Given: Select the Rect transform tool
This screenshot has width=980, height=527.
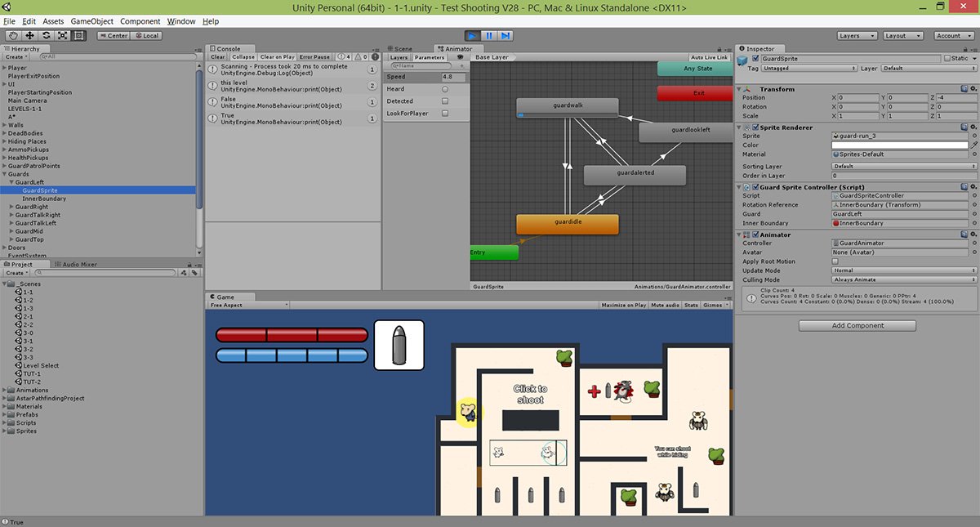Looking at the screenshot, I should 78,35.
